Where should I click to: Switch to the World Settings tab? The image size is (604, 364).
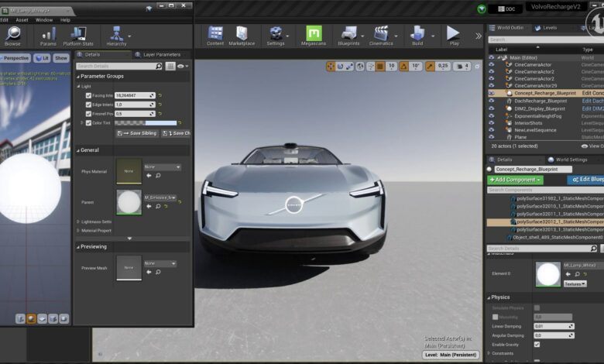coord(568,160)
